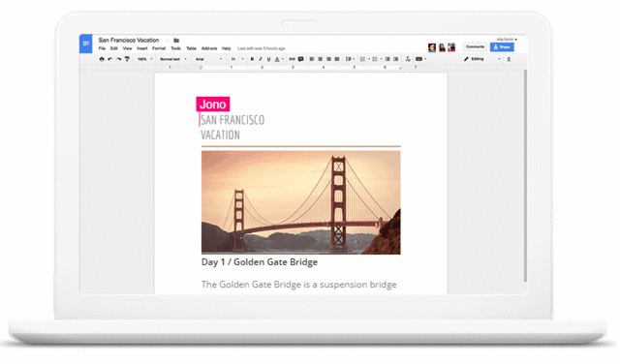Click the Insert comment icon
Image resolution: width=620 pixels, height=364 pixels.
tap(301, 59)
